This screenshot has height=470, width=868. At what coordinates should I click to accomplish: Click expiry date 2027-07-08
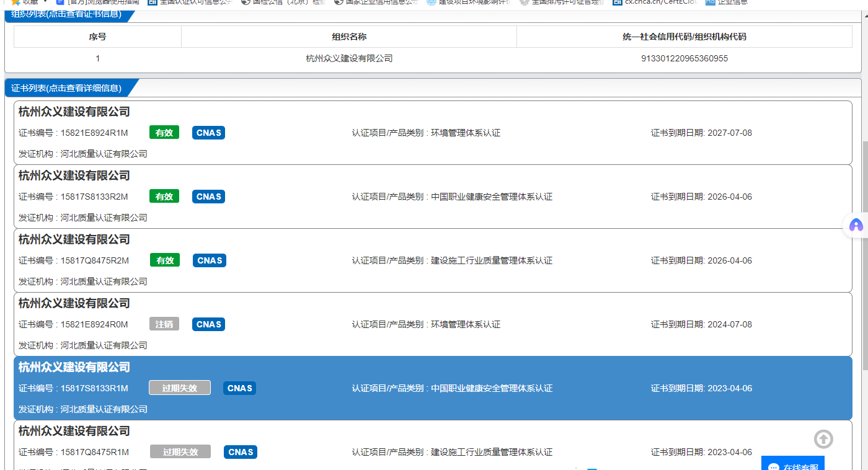click(730, 133)
